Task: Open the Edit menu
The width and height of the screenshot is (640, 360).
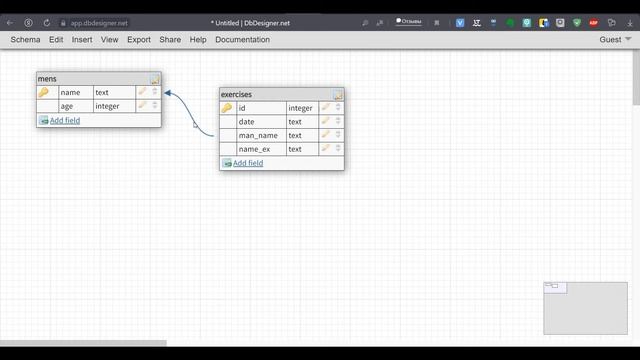Action: 56,40
